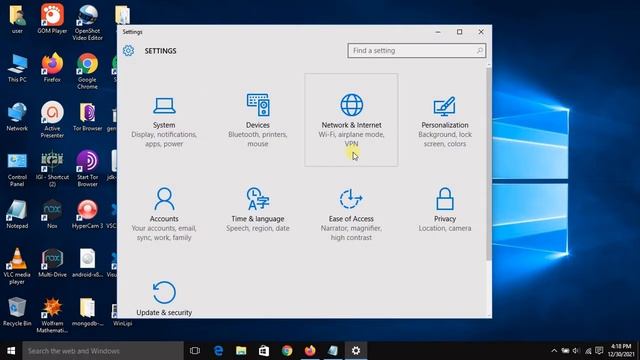Open Ease of Access settings
640x360 pixels.
coord(351,214)
